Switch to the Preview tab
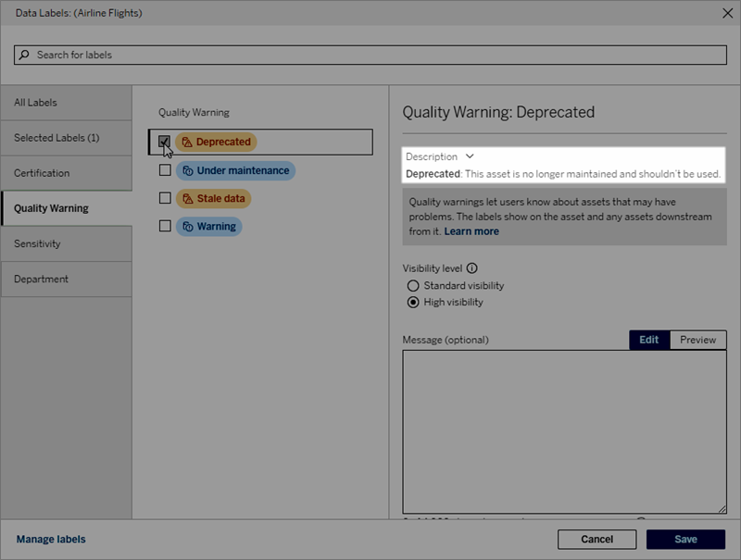741x560 pixels. pos(700,340)
